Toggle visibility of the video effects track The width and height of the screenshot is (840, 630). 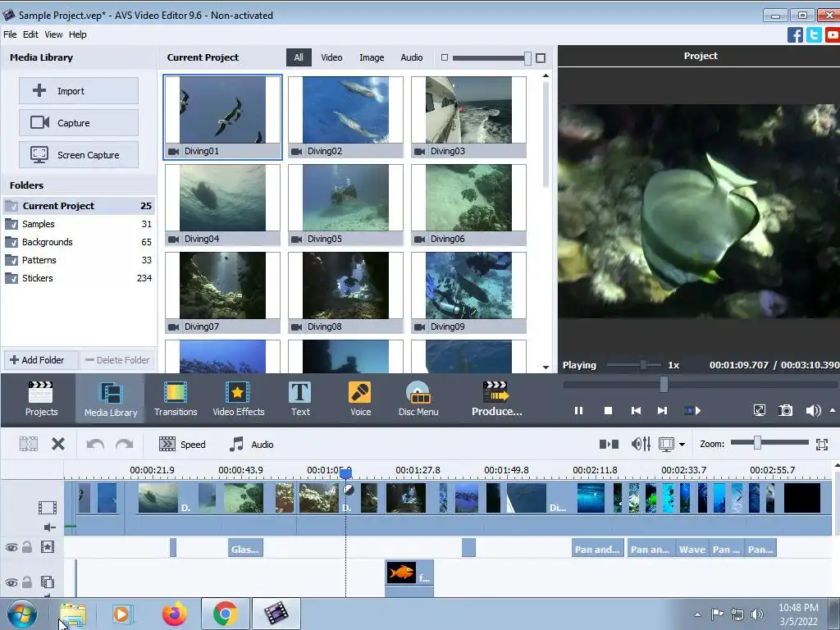[x=11, y=547]
